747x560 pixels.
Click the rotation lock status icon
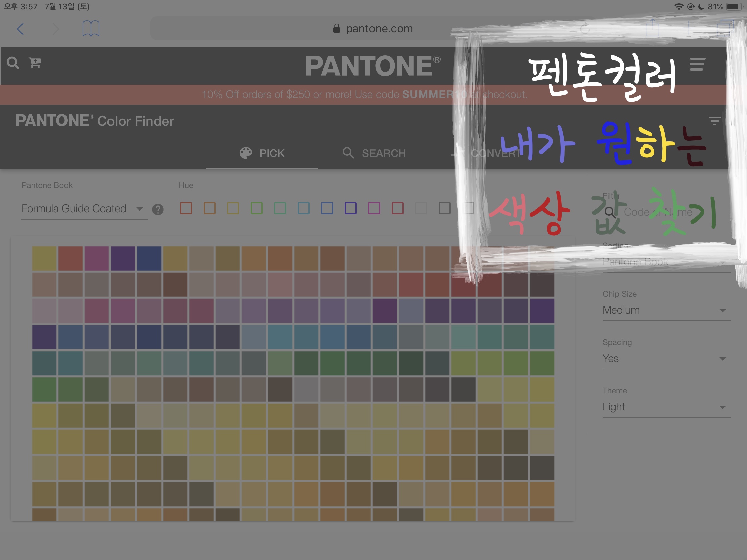tap(691, 7)
